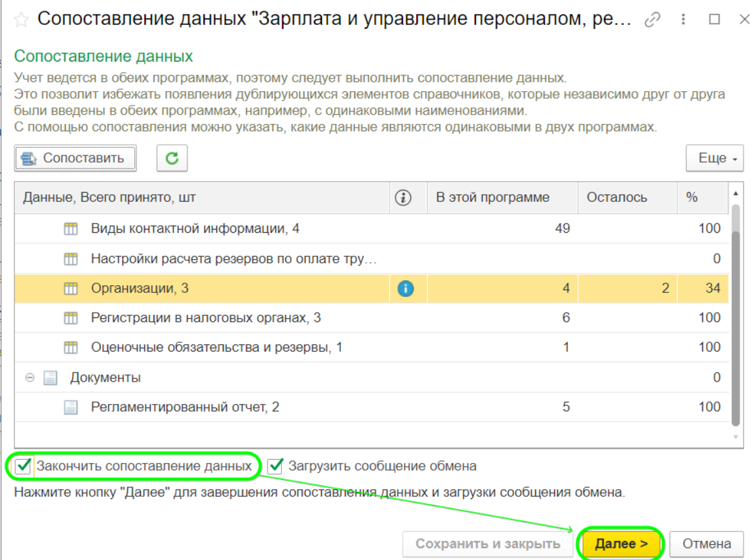The height and width of the screenshot is (560, 756).
Task: Uncheck Закончить сопоставление данных checkbox
Action: [24, 466]
